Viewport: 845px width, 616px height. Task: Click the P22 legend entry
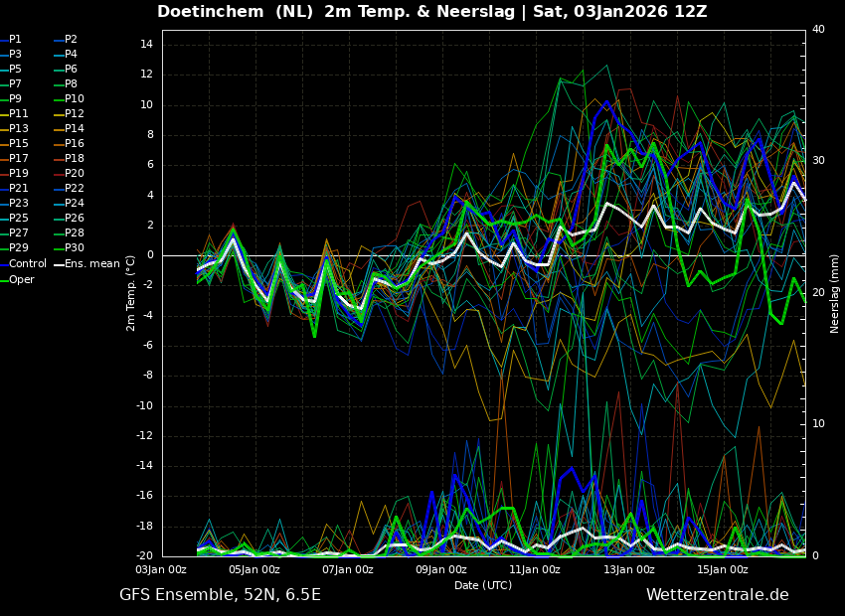tap(70, 188)
